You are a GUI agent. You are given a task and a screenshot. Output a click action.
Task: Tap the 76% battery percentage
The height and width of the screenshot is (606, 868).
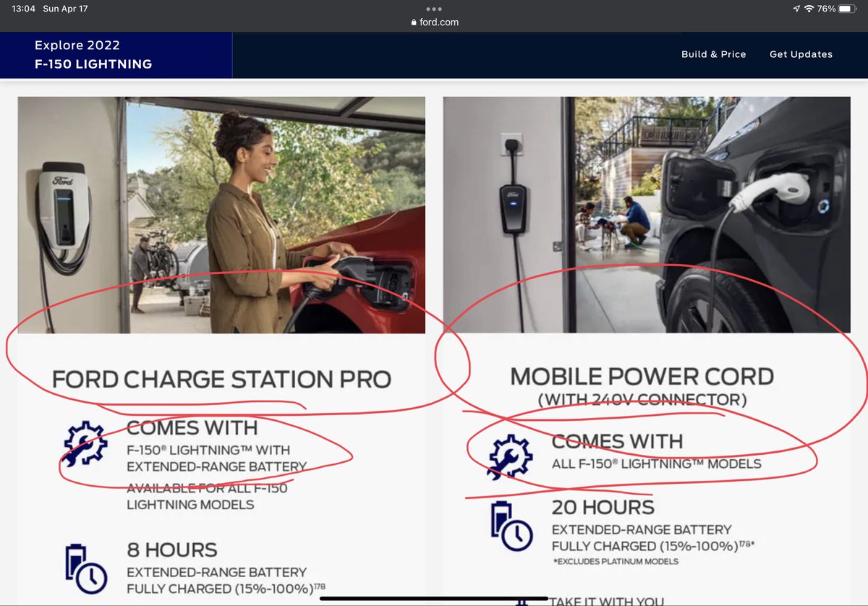pyautogui.click(x=827, y=9)
